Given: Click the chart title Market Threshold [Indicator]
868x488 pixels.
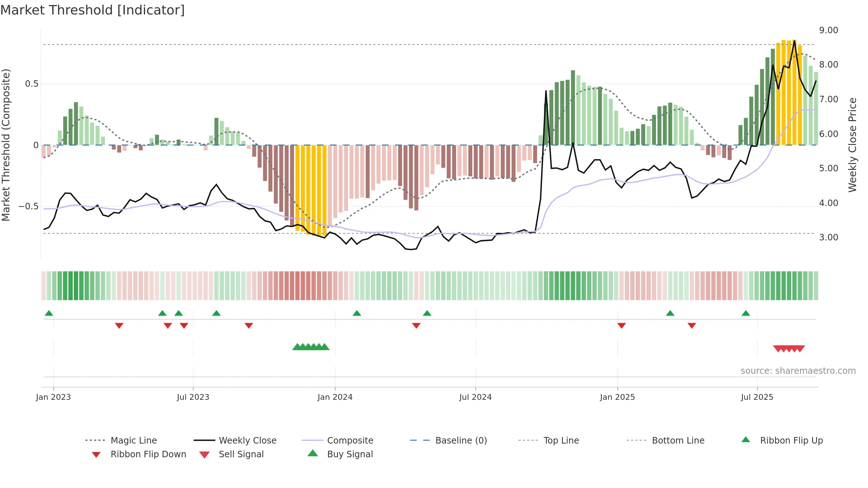Looking at the screenshot, I should 93,10.
